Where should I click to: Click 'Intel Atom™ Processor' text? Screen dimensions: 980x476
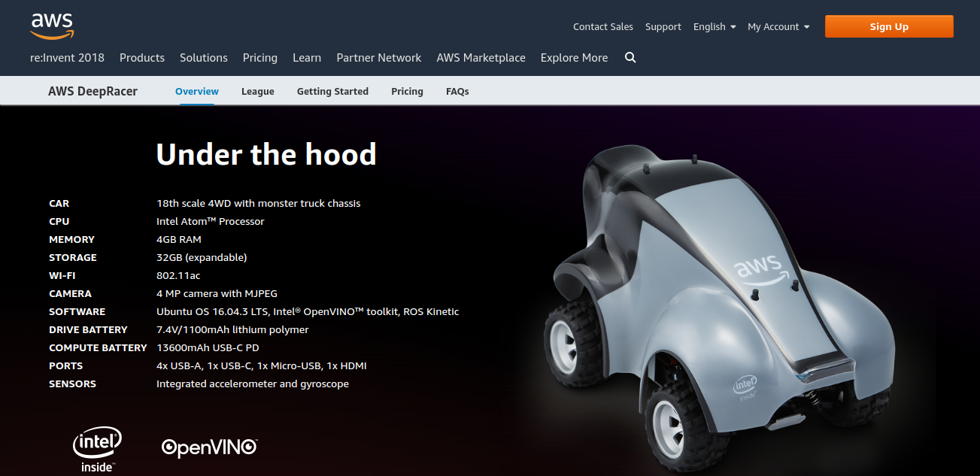211,221
